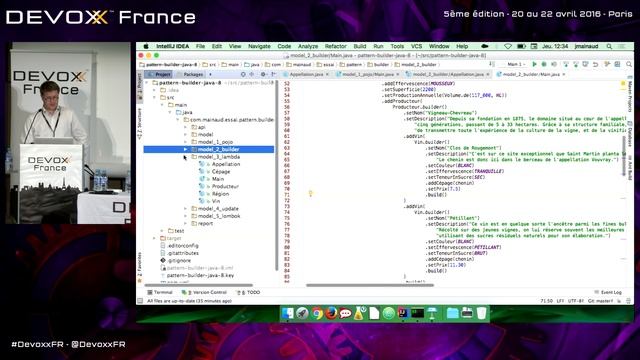Expand the model_2_builder package
640x360 pixels.
185,149
